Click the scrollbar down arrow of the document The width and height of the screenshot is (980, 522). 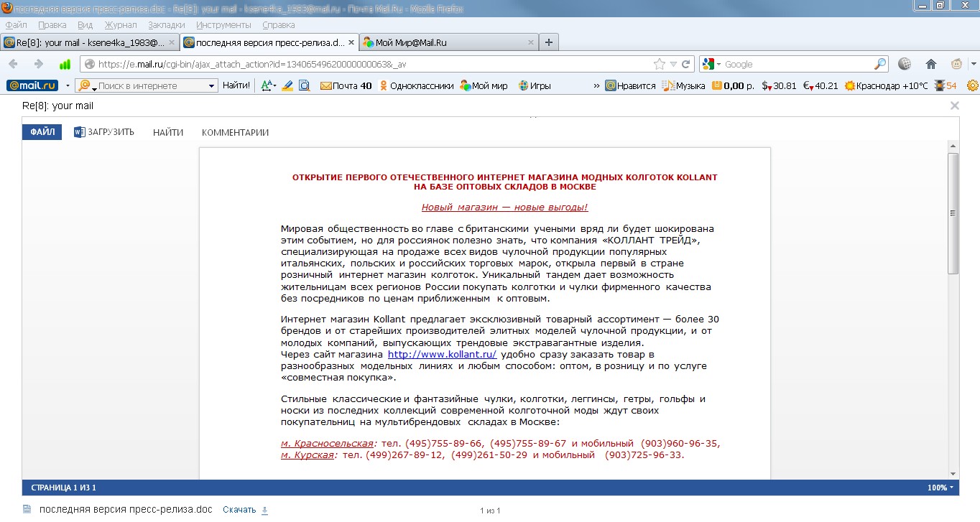click(953, 474)
